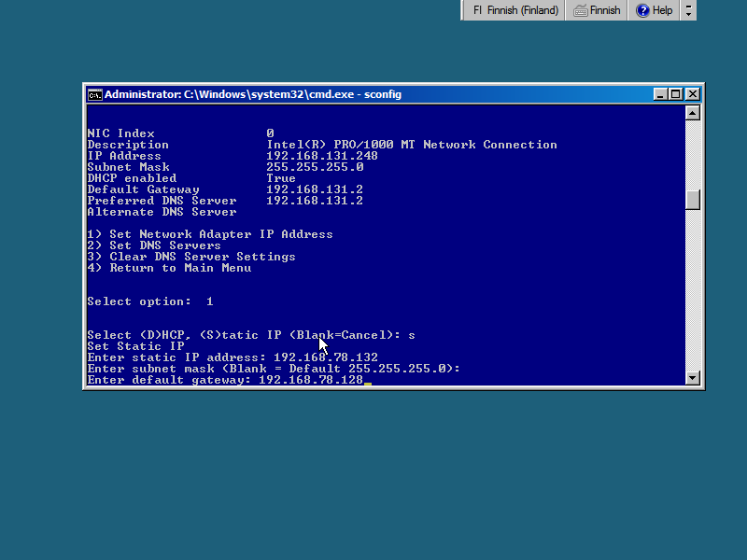Viewport: 747px width, 560px height.
Task: Click the 'Enter default gateway' input line
Action: tap(224, 380)
